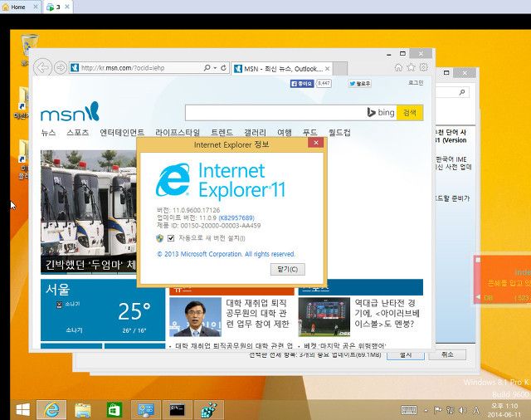Open the Windows Store taskbar icon
The height and width of the screenshot is (420, 531).
[x=114, y=410]
